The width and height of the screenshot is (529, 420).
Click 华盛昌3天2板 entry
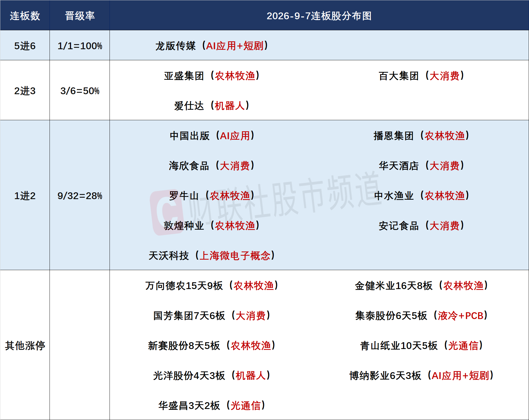pyautogui.click(x=211, y=405)
